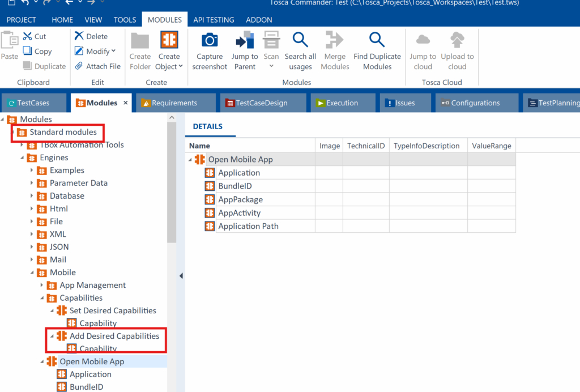The image size is (580, 392).
Task: Click the Copy button in ribbon
Action: click(x=37, y=51)
